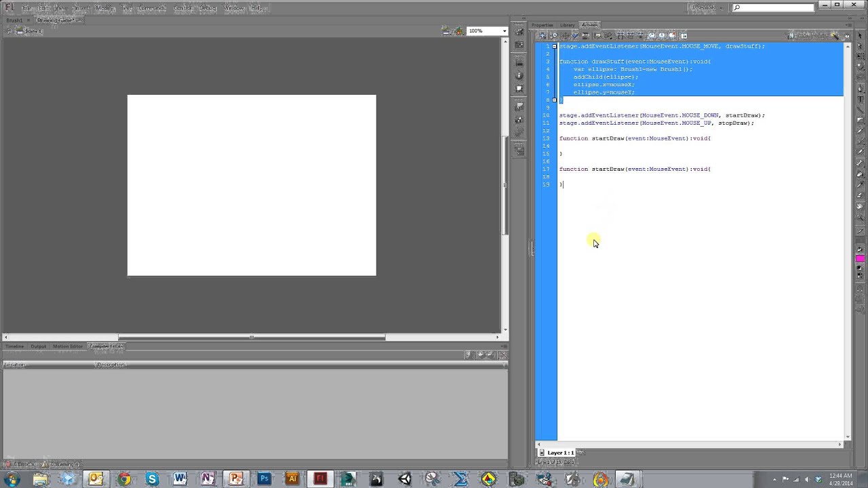
Task: Click the Collapse selection icon
Action: (631, 35)
